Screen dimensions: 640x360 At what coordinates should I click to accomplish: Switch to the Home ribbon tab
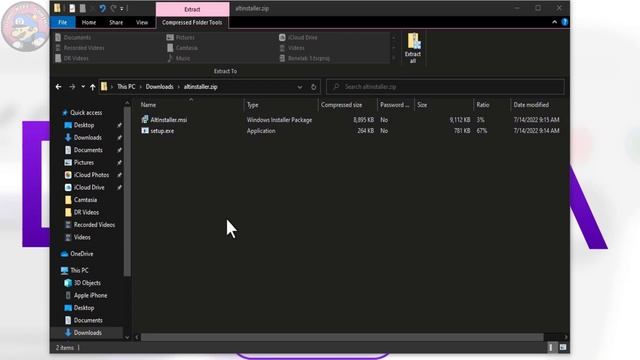point(89,22)
